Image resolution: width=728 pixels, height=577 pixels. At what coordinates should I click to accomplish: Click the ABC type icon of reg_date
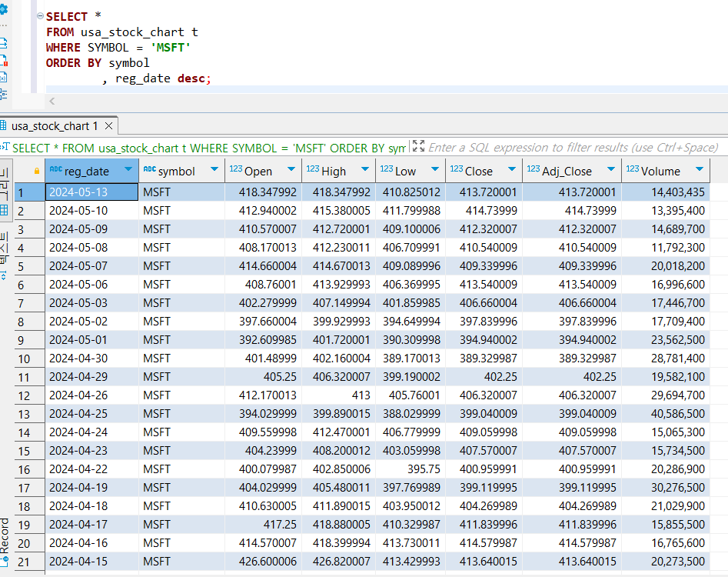(x=55, y=169)
